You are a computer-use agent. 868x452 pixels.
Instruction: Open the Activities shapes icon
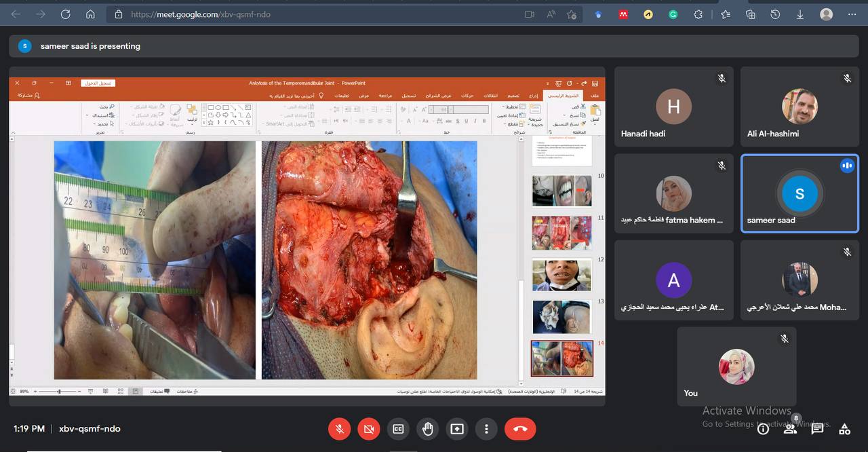tap(844, 429)
